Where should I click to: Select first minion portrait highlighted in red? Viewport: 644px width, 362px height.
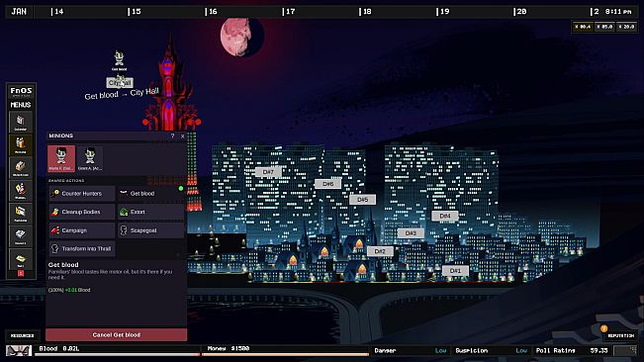click(61, 158)
